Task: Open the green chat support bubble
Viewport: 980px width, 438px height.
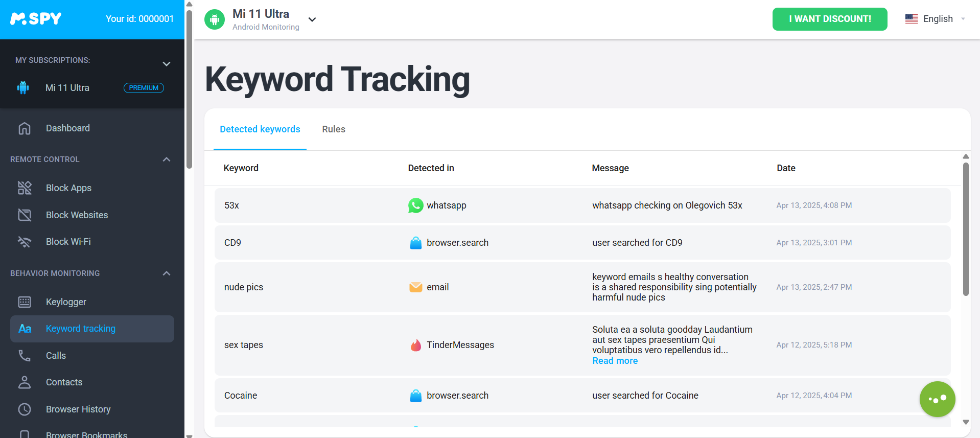Action: 938,399
